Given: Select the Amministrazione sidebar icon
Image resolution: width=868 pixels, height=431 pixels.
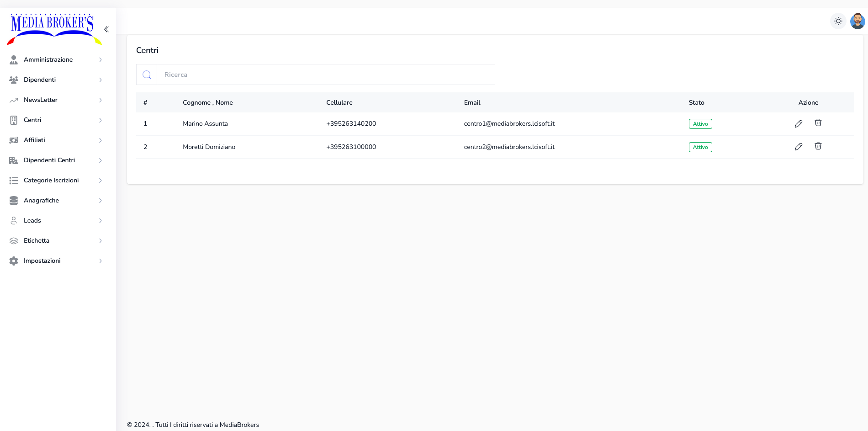Looking at the screenshot, I should (x=13, y=59).
